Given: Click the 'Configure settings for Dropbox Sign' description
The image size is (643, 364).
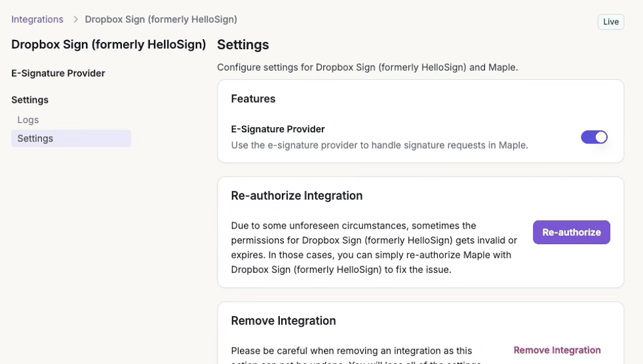Looking at the screenshot, I should [x=367, y=67].
